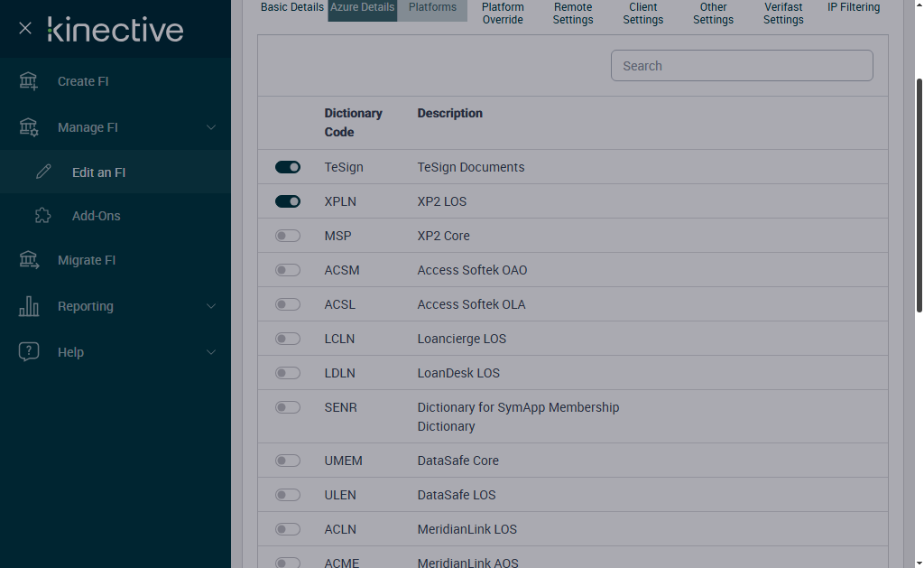
Task: Click the Migrate FI bank arrow icon
Action: [x=29, y=260]
